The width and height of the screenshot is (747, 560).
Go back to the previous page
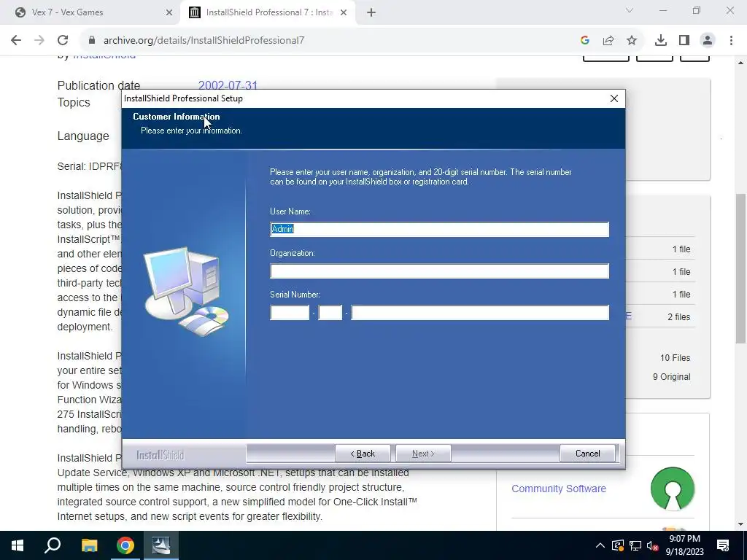click(16, 41)
